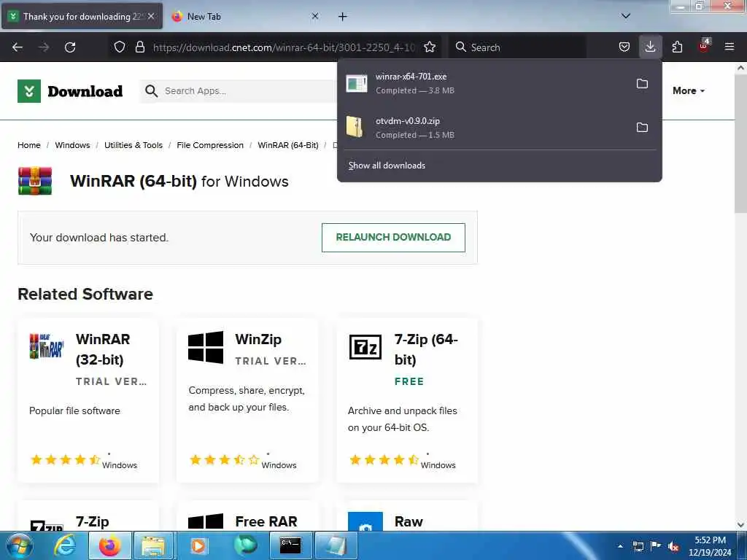
Task: Toggle the downloads toolbar button
Action: tap(650, 47)
